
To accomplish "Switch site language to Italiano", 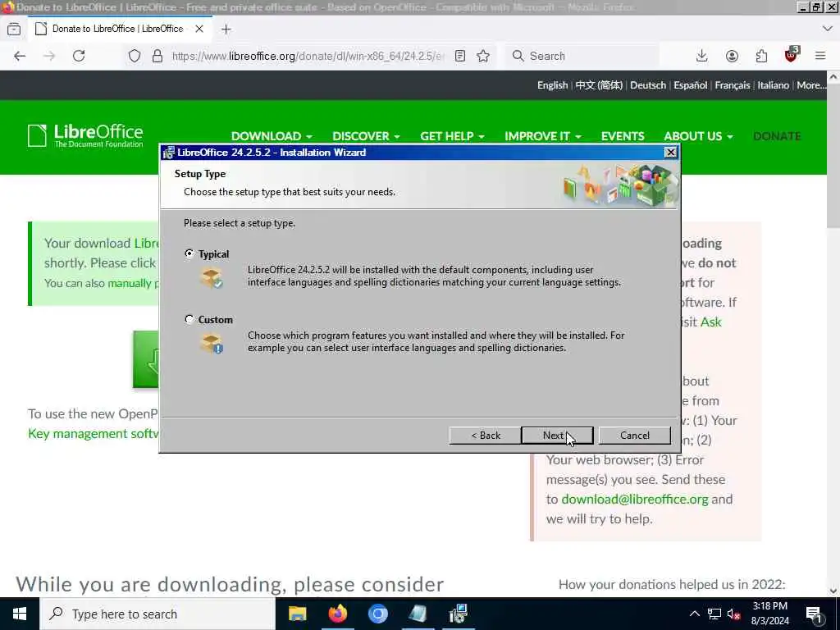I will (x=773, y=85).
